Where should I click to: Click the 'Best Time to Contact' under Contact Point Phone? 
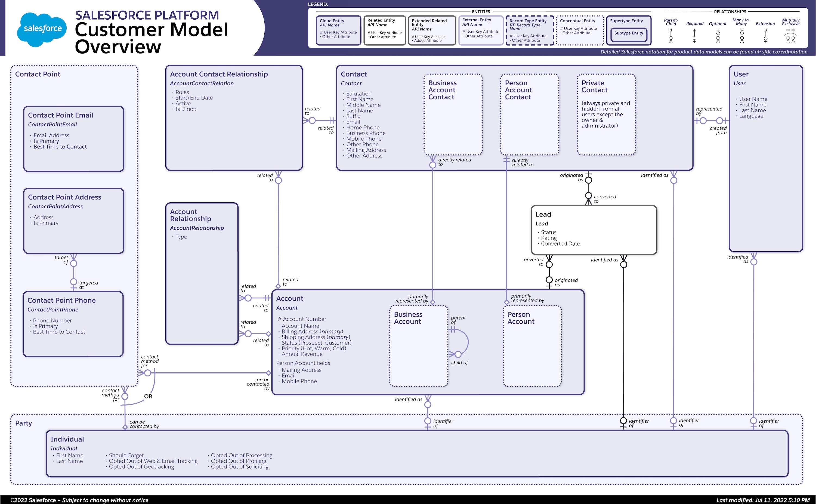(59, 332)
